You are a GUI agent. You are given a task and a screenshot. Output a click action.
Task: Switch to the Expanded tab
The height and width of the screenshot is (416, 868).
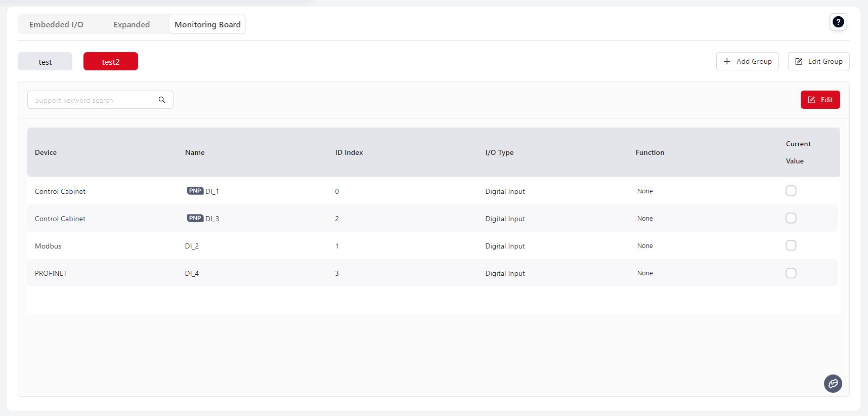(132, 24)
